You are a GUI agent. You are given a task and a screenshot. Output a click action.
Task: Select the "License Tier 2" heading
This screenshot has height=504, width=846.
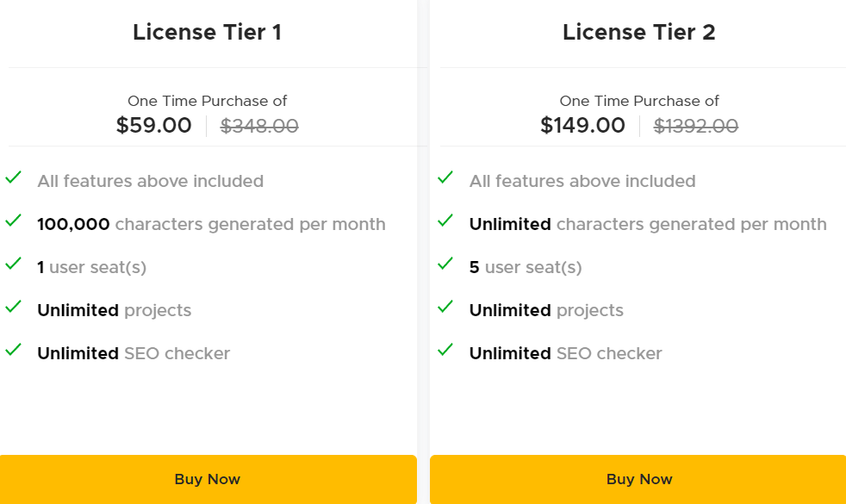click(639, 32)
